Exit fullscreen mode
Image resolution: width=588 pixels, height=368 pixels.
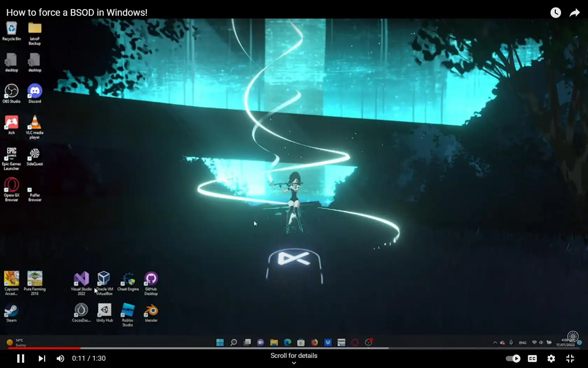[570, 358]
